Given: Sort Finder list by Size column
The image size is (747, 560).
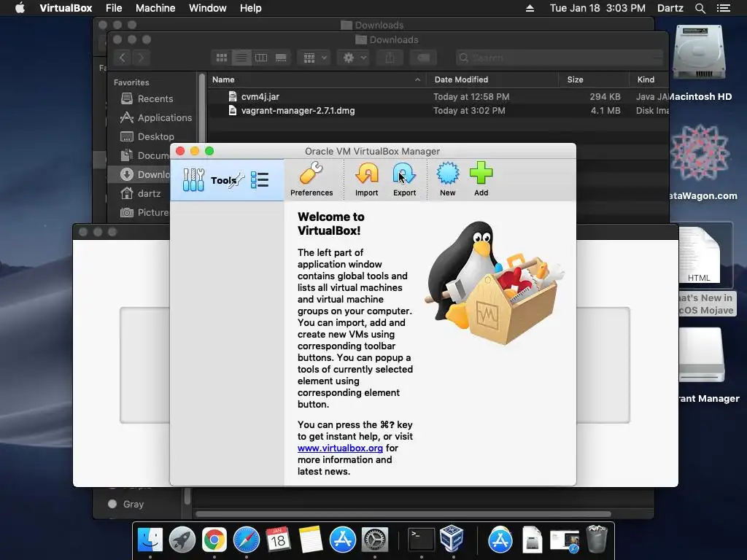Looking at the screenshot, I should [594, 79].
